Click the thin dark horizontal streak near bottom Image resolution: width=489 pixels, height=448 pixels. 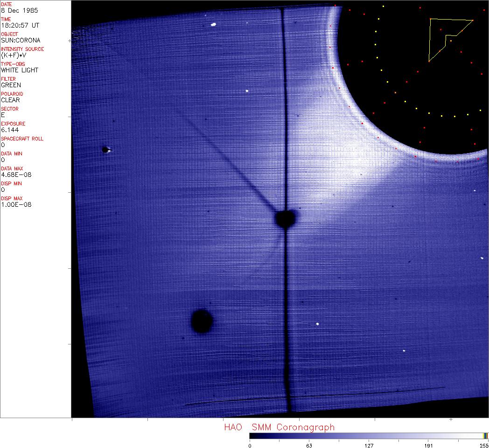313,396
